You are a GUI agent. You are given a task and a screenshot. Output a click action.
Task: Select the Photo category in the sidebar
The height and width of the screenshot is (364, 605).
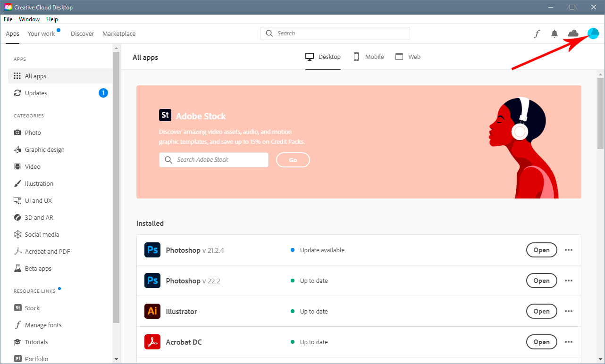[33, 132]
